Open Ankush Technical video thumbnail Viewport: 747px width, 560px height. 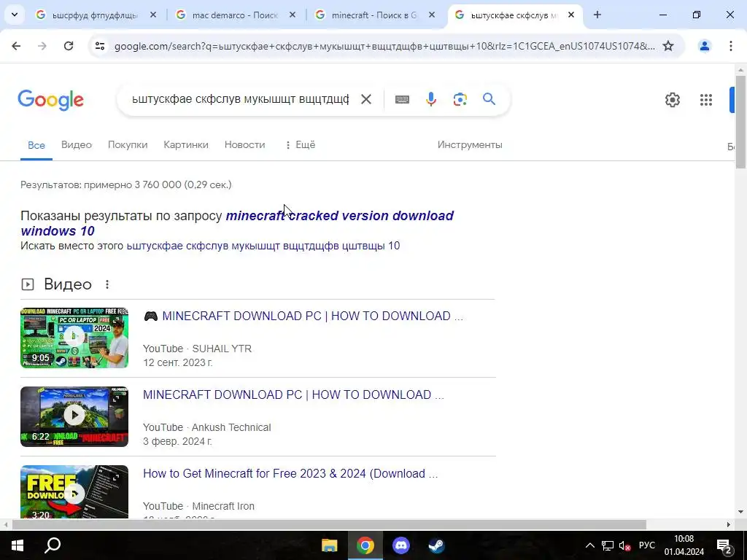click(74, 416)
